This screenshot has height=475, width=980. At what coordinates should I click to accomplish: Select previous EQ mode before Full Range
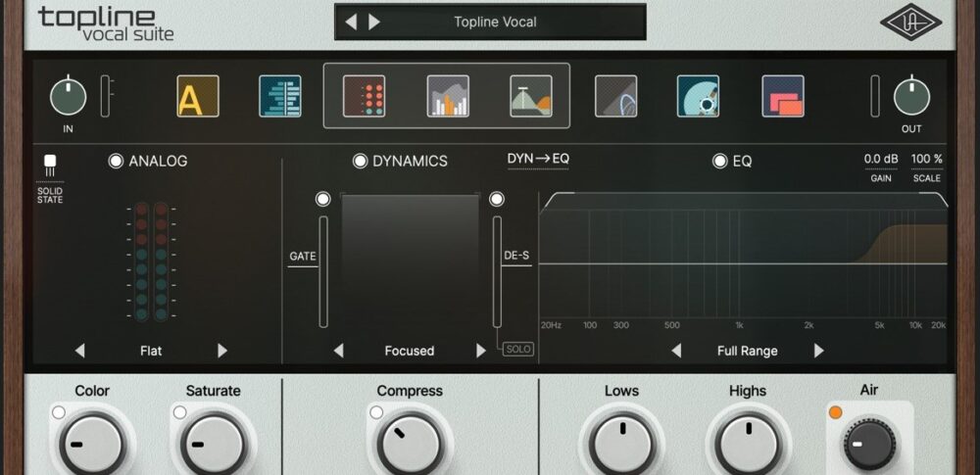pos(675,351)
